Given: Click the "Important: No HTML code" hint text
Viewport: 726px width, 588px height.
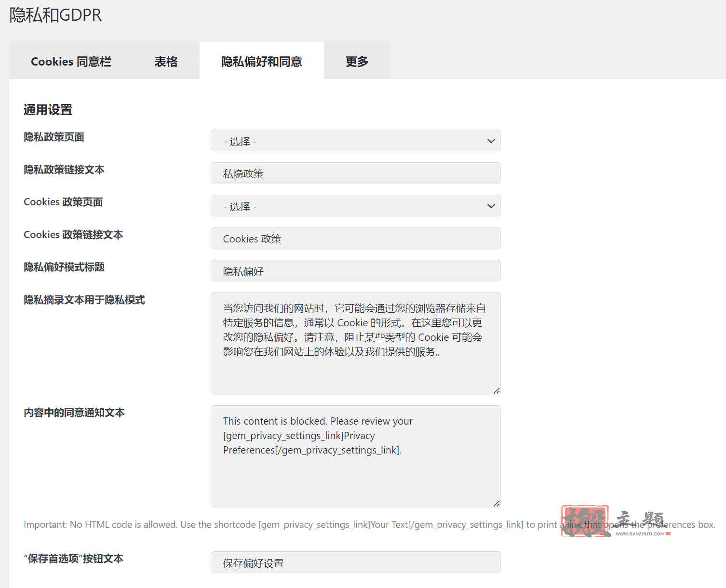Looking at the screenshot, I should point(369,524).
